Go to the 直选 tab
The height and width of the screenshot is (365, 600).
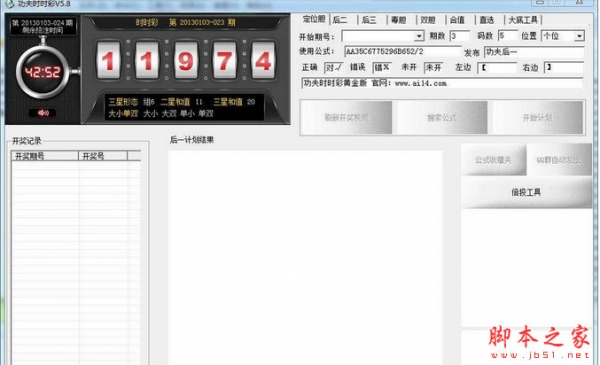coord(487,20)
